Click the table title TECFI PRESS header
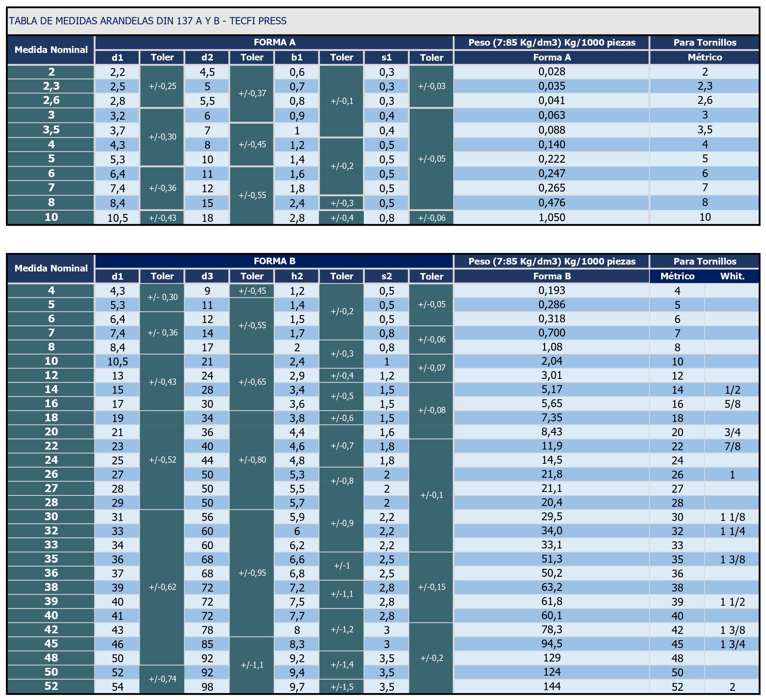The image size is (766, 700). tap(147, 21)
